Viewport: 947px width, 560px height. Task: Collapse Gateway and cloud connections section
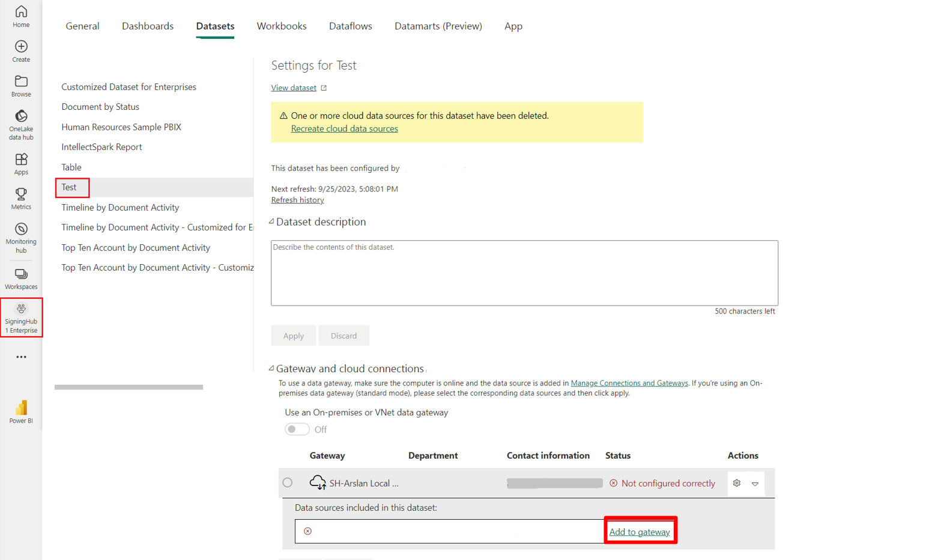271,369
